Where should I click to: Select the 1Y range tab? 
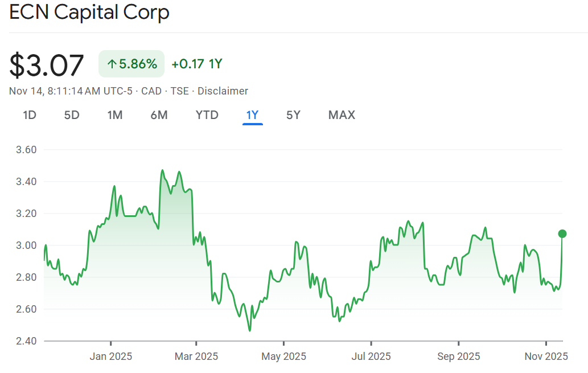pyautogui.click(x=252, y=115)
